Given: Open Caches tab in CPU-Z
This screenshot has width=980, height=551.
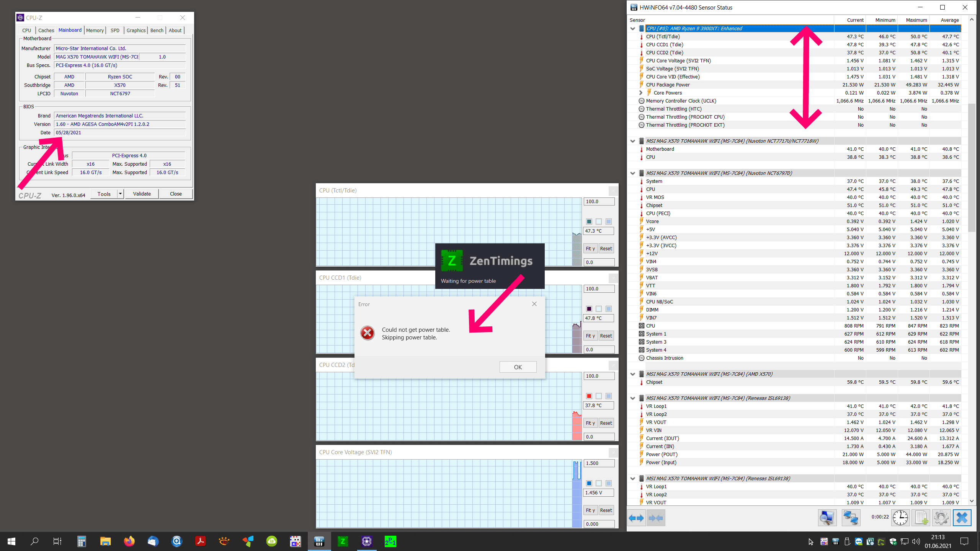Looking at the screenshot, I should click(x=46, y=30).
